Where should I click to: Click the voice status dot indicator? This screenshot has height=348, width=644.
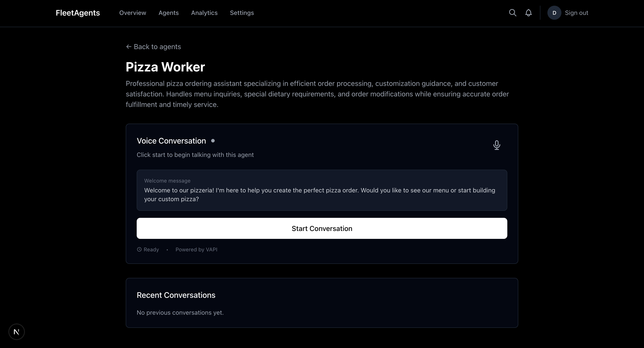point(213,141)
